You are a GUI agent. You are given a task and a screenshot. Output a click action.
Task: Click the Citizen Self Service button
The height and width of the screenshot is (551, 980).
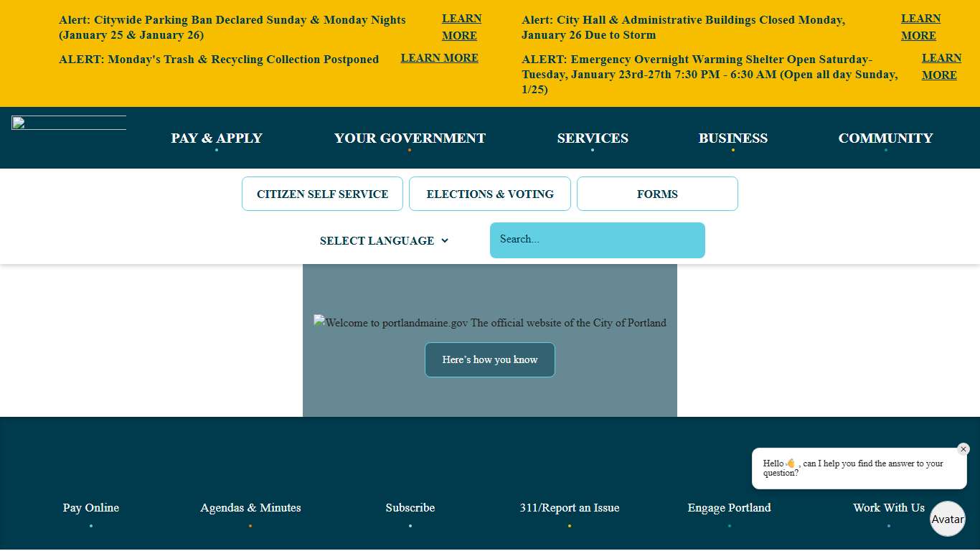point(322,194)
